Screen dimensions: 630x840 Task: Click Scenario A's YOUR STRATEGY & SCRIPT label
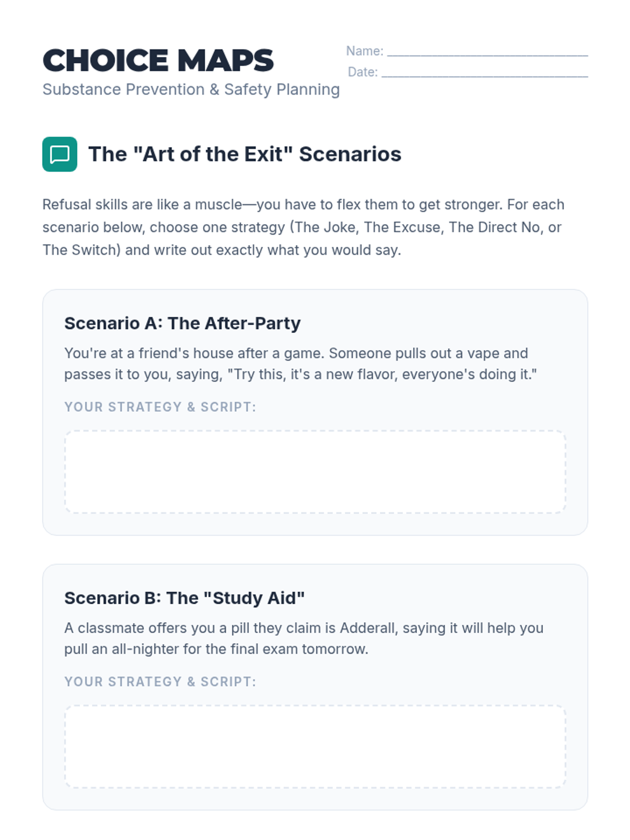tap(160, 407)
